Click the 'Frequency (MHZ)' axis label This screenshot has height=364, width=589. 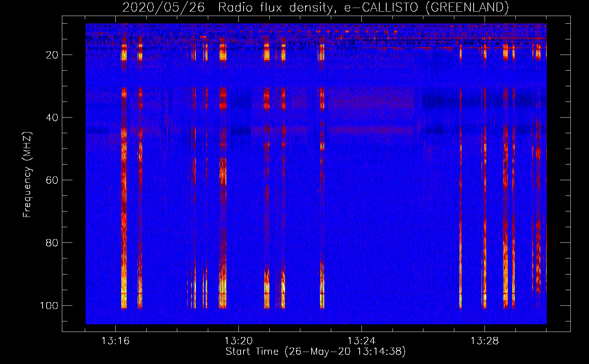pos(27,174)
